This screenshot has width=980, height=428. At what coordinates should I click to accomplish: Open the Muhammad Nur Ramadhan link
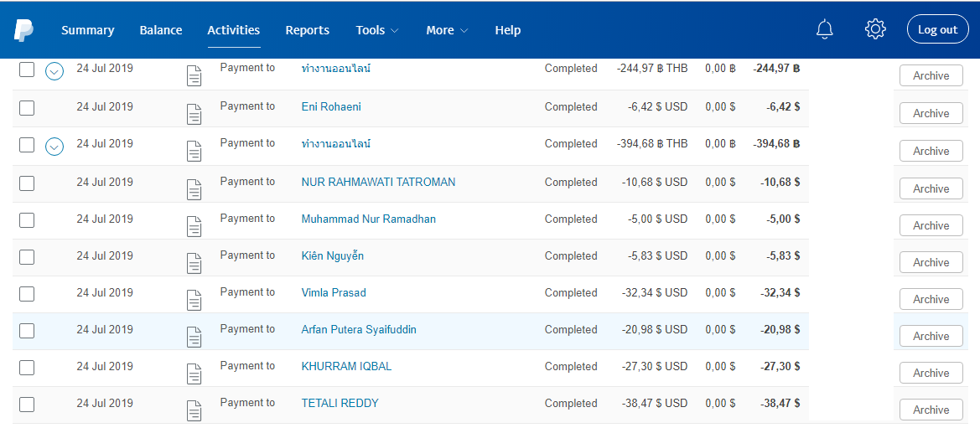(369, 219)
